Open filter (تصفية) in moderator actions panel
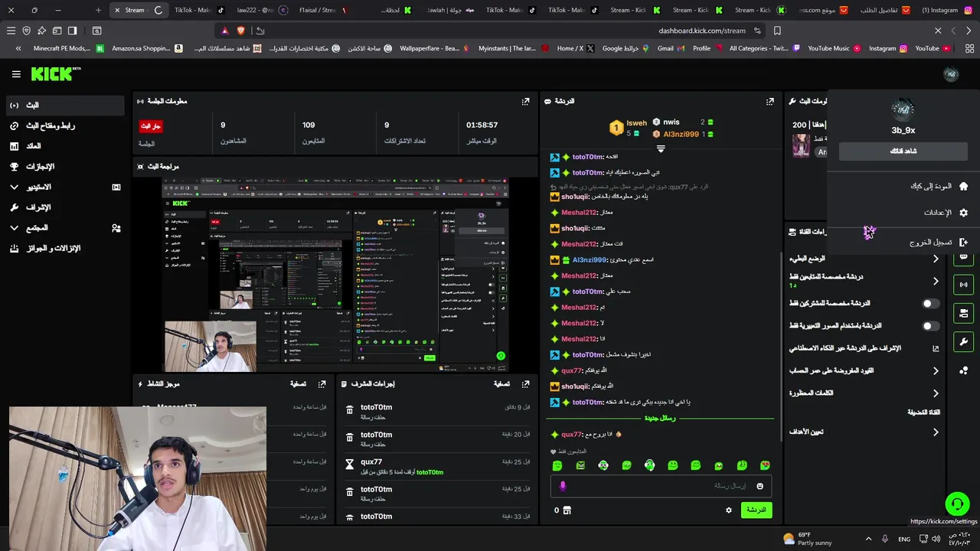The image size is (980, 551). [501, 384]
